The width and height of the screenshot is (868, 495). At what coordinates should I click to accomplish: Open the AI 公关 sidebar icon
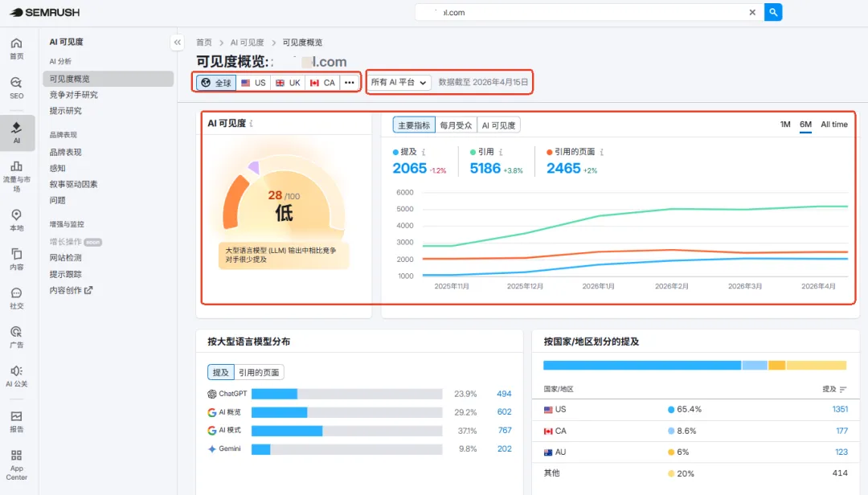(x=17, y=376)
